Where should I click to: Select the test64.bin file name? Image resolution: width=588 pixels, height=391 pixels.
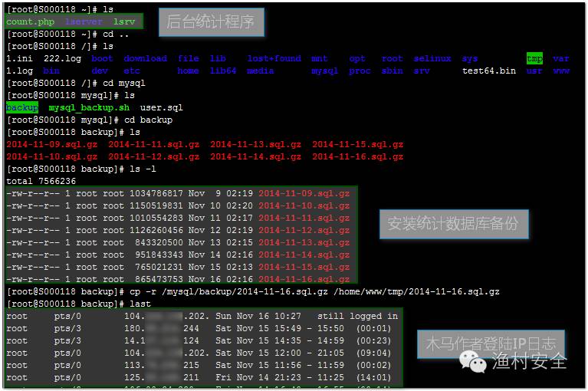click(488, 71)
